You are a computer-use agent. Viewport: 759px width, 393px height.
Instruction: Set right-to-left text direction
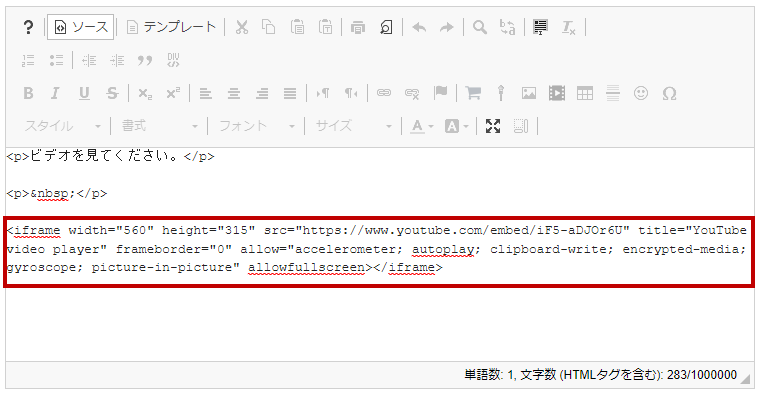tap(351, 93)
